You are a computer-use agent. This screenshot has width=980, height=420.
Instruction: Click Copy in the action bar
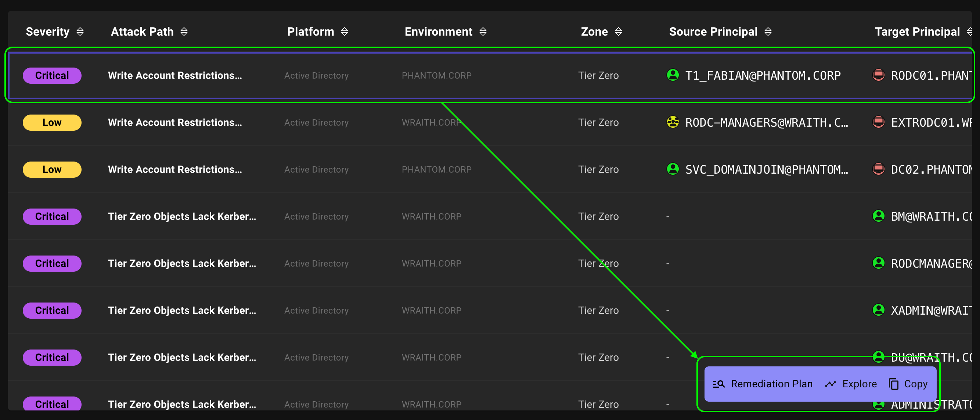[908, 384]
